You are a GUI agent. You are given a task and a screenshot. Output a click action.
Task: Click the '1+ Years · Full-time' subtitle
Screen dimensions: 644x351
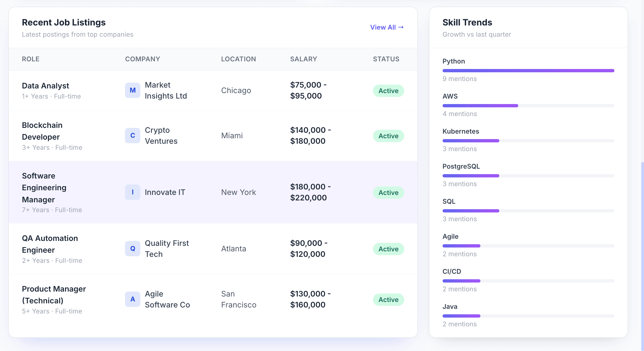point(52,96)
